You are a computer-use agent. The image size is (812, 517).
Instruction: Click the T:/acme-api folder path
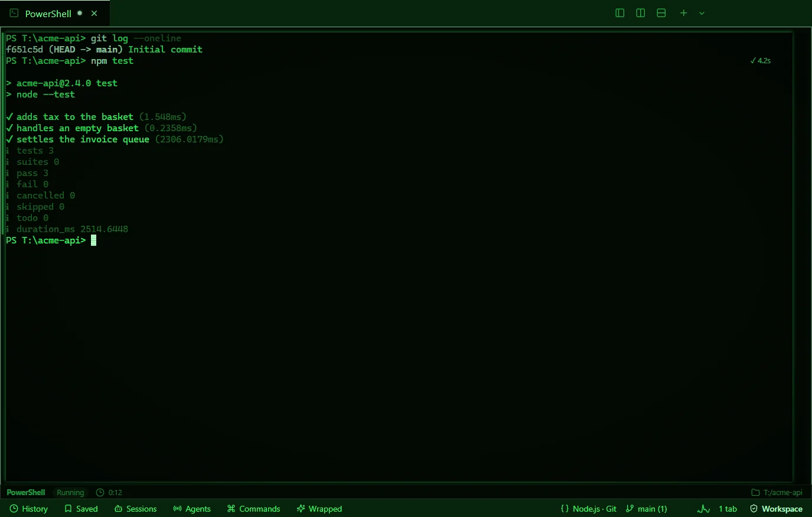777,492
